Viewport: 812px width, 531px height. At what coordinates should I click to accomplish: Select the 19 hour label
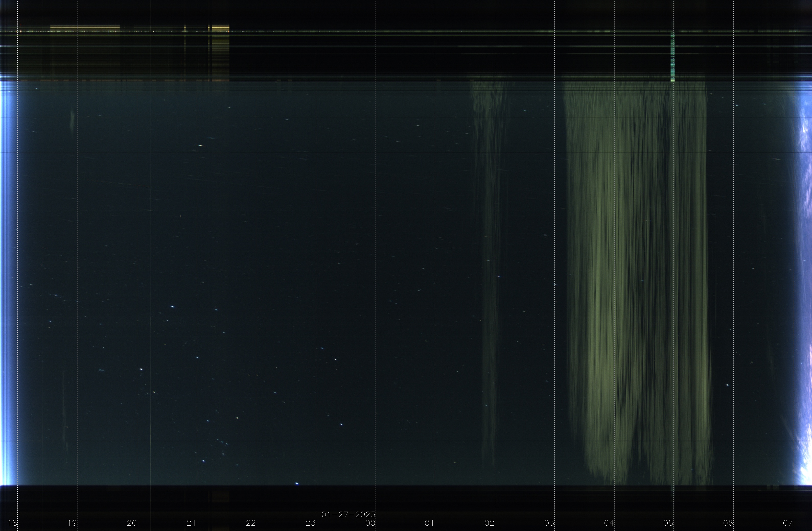[x=72, y=523]
